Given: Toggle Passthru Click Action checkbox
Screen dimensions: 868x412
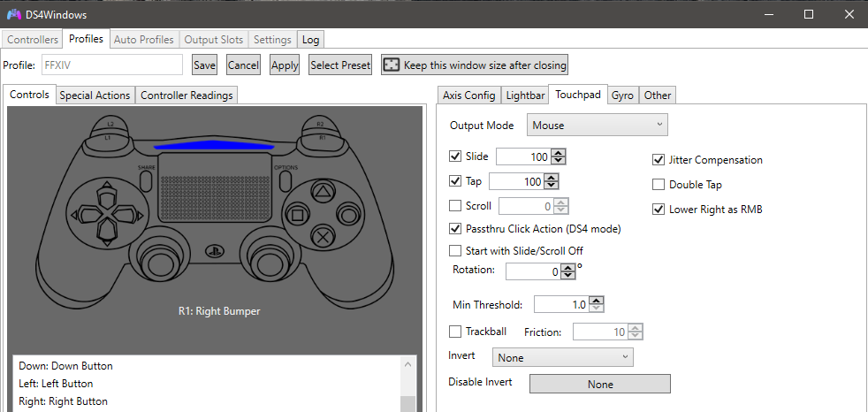Looking at the screenshot, I should (455, 229).
